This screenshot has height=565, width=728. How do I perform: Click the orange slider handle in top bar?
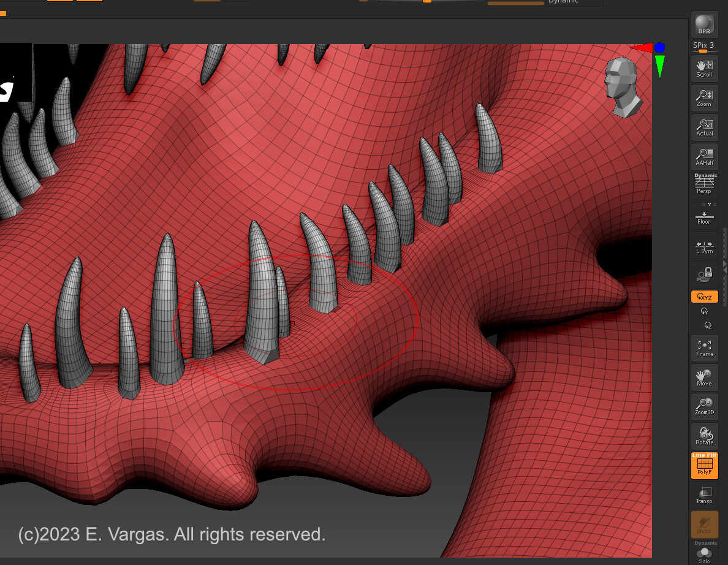point(427,1)
